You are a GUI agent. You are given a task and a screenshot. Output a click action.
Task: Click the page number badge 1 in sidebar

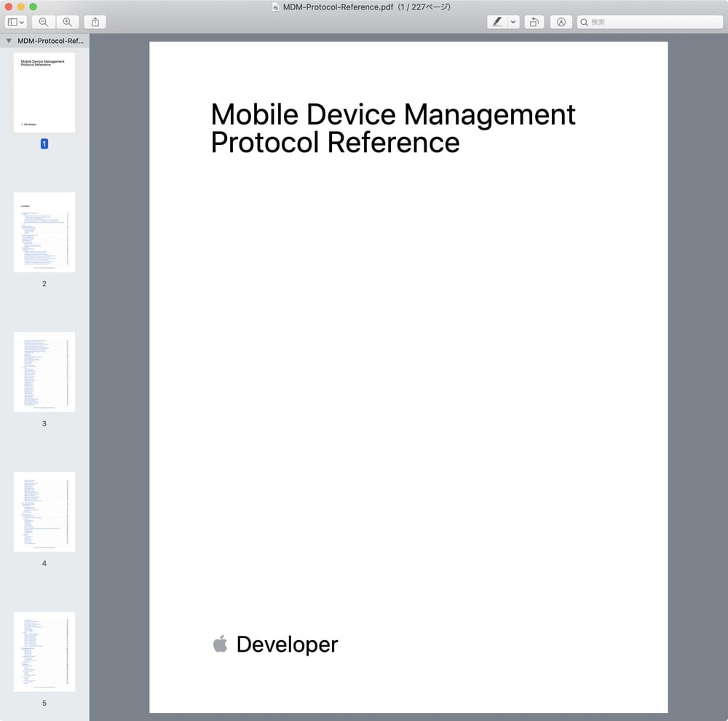point(44,144)
